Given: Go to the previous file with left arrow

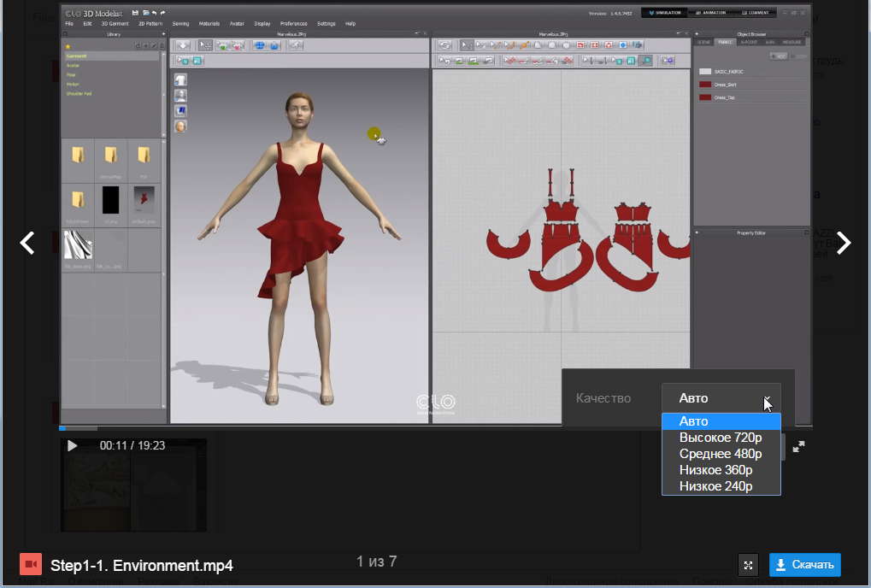Looking at the screenshot, I should coord(27,244).
